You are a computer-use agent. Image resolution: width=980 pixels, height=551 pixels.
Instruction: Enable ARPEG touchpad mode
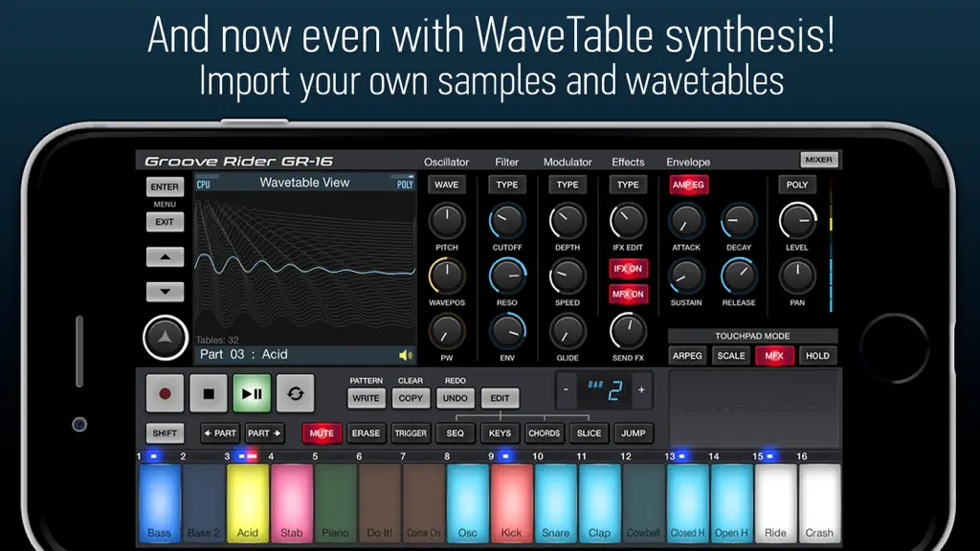coord(687,356)
